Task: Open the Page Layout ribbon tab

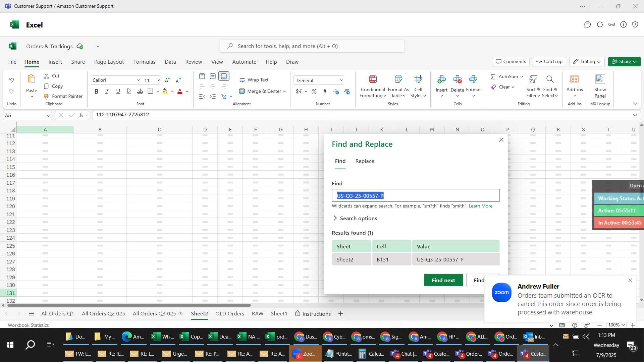Action: pyautogui.click(x=109, y=62)
